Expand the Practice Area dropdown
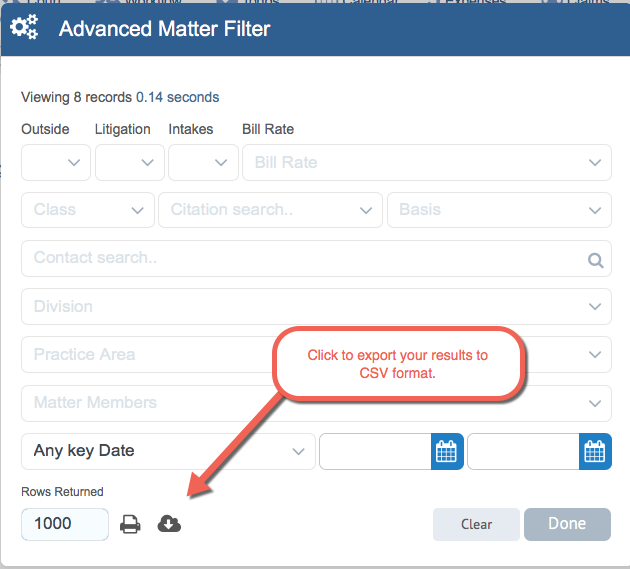 tap(317, 354)
